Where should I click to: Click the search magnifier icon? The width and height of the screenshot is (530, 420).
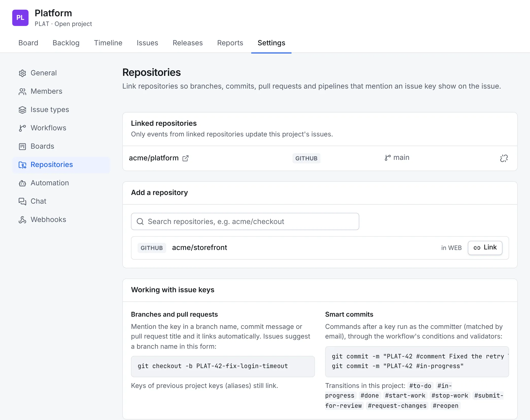point(140,221)
